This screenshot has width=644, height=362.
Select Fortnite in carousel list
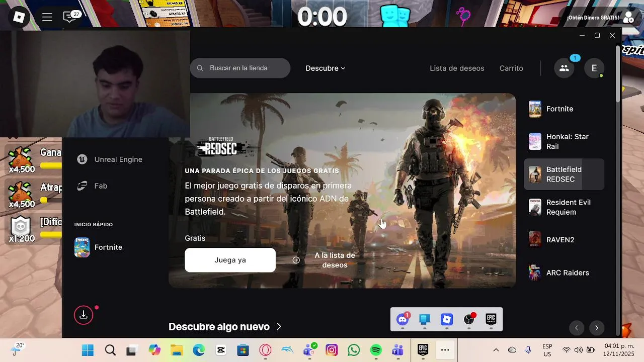[x=564, y=109]
